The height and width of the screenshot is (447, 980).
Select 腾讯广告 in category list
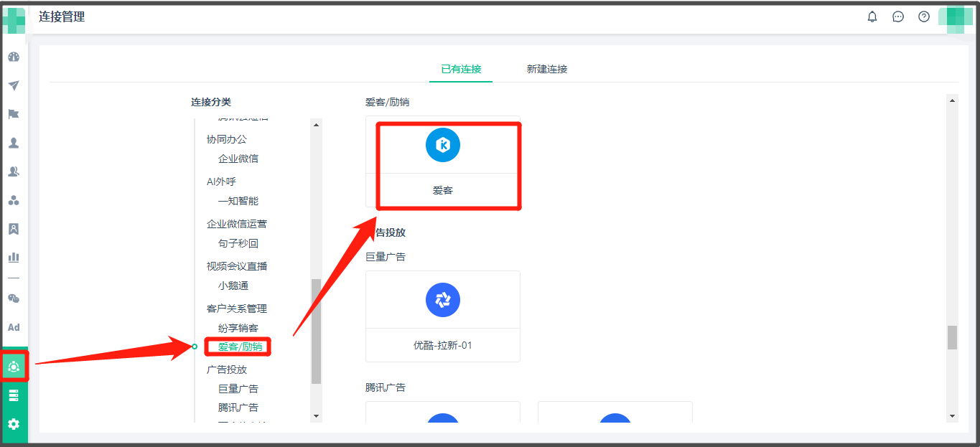click(x=238, y=408)
